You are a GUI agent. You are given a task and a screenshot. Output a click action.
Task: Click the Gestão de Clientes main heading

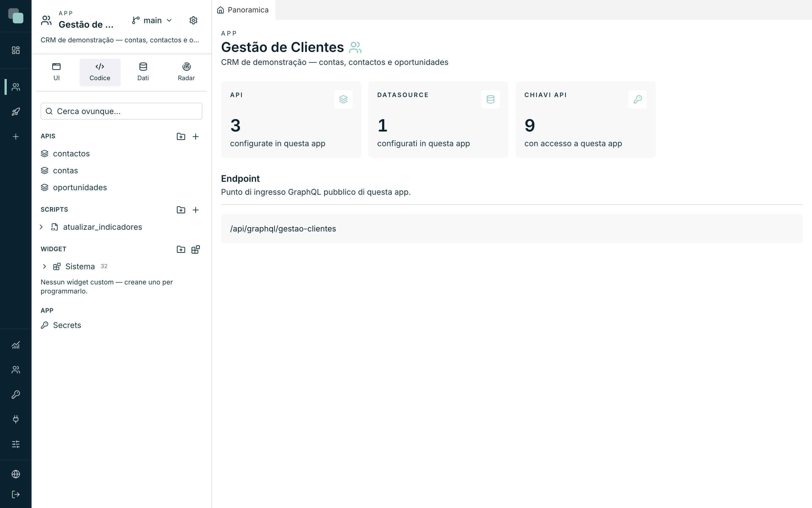click(x=282, y=47)
